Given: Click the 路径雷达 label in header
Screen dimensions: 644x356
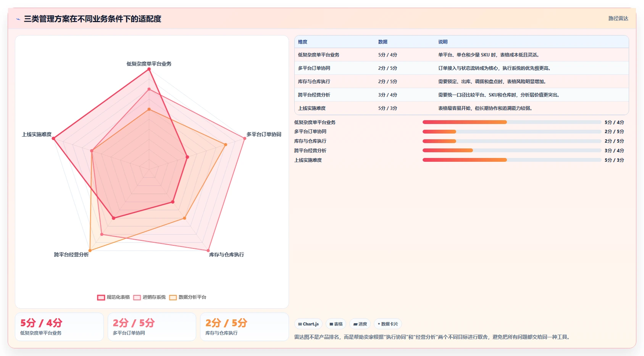Looking at the screenshot, I should pyautogui.click(x=618, y=18).
